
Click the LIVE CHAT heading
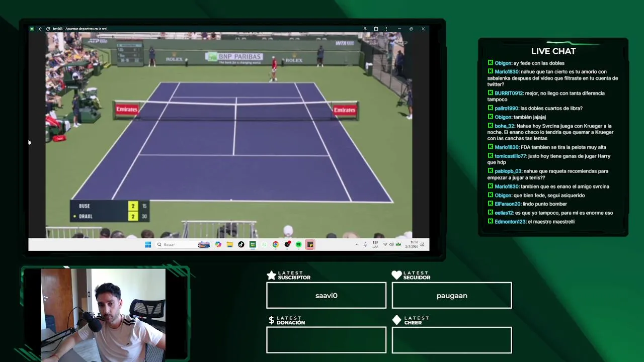pyautogui.click(x=553, y=51)
